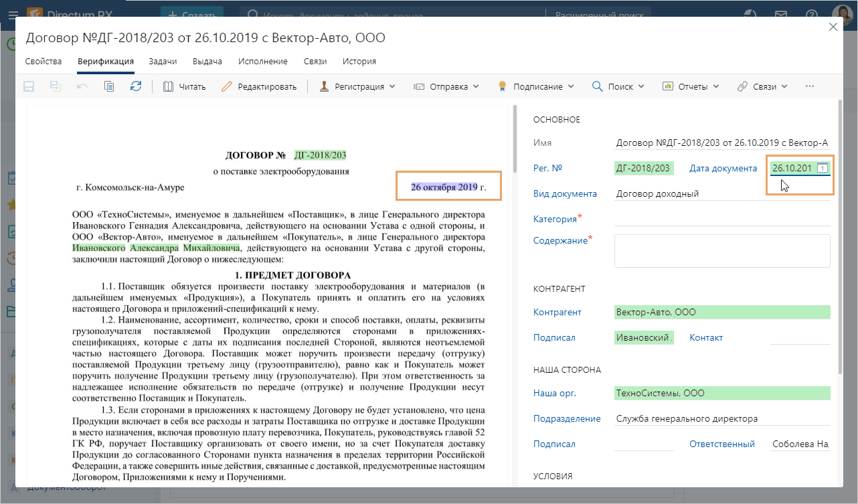Click the user avatar in top corner
This screenshot has height=504, width=858.
(842, 15)
